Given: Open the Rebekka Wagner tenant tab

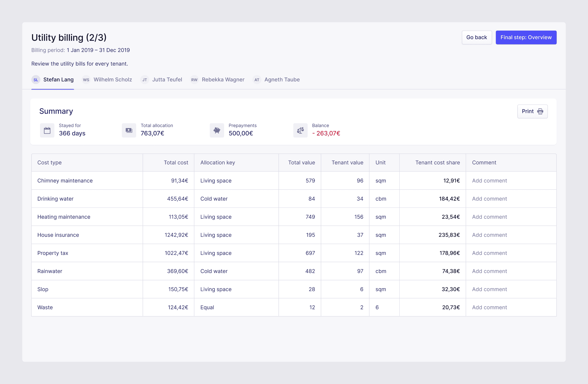Looking at the screenshot, I should (223, 80).
